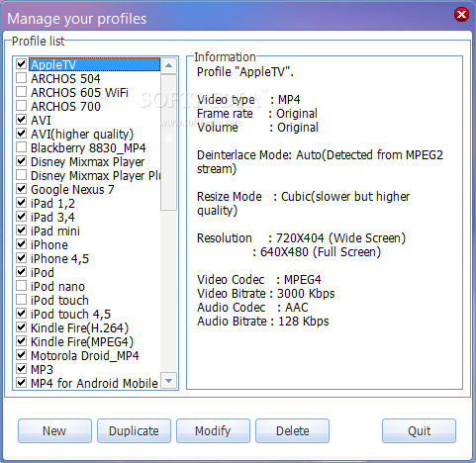Delete the selected profile

(x=292, y=430)
